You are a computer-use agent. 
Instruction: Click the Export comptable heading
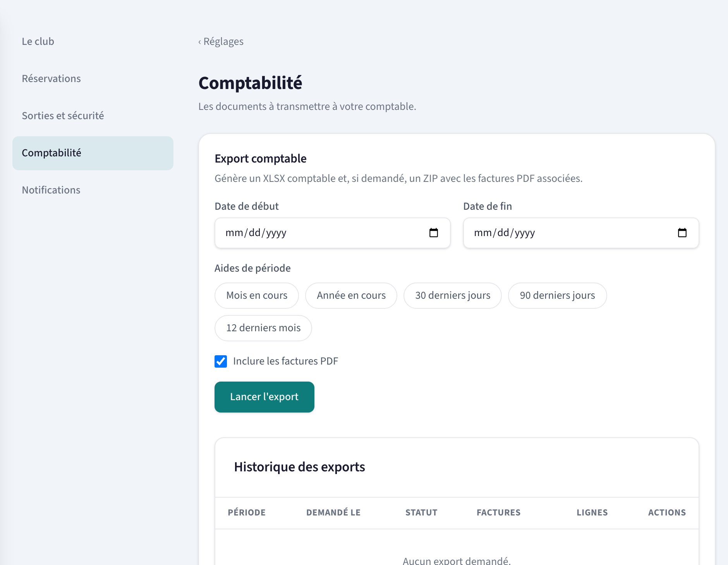(261, 159)
